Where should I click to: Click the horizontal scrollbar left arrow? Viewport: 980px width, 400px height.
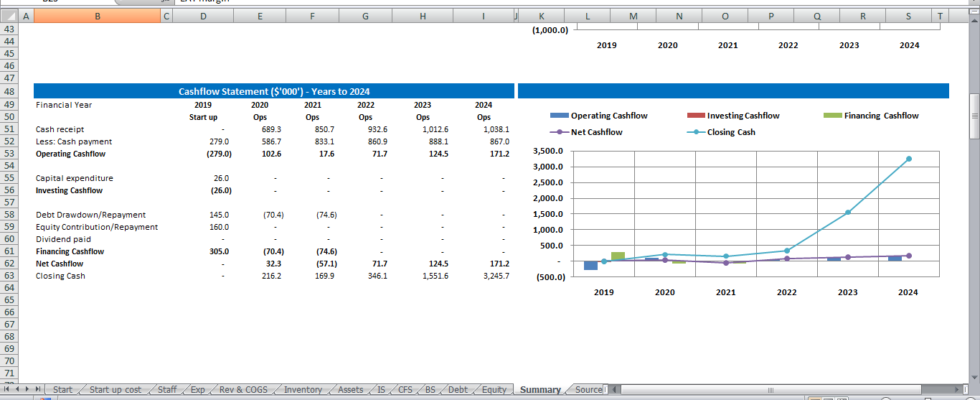pos(616,389)
